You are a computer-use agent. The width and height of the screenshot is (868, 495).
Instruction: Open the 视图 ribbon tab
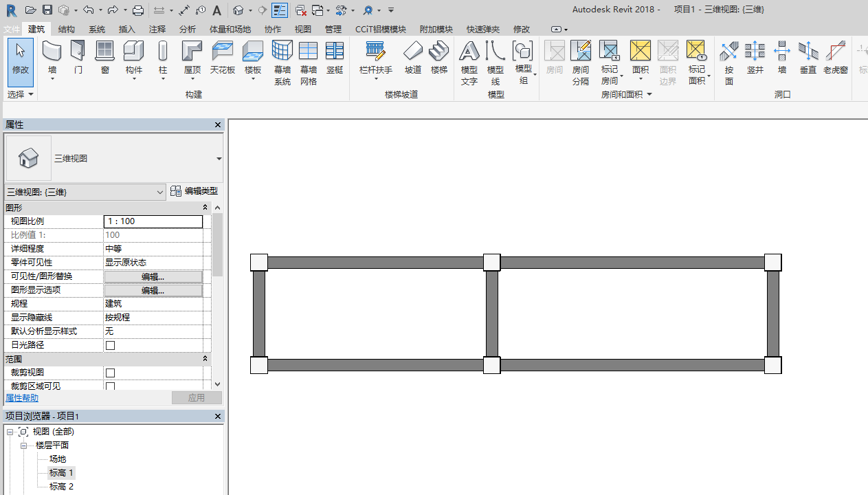(x=303, y=29)
